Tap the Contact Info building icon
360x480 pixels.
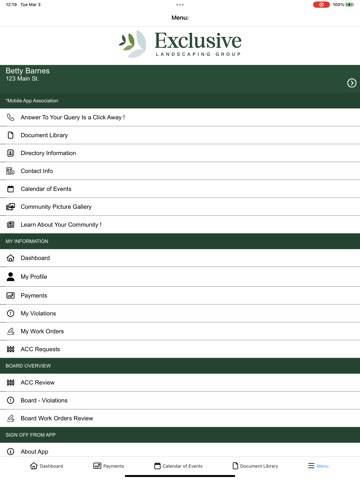click(x=11, y=171)
